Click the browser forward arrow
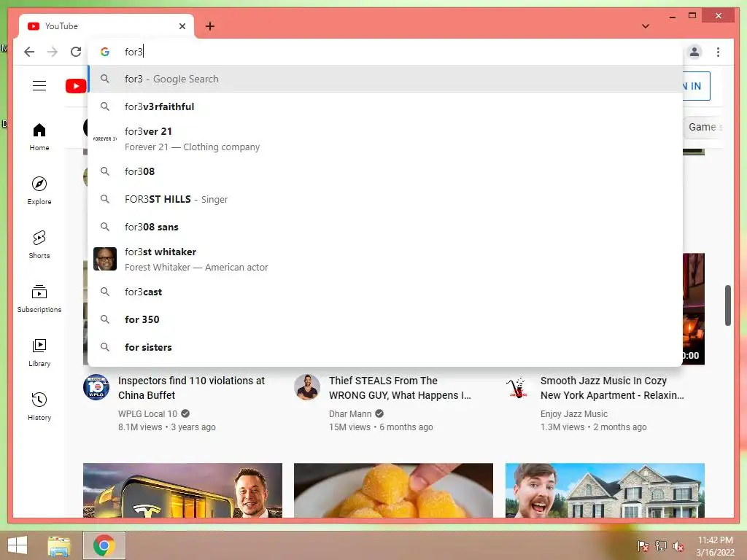 click(x=53, y=52)
